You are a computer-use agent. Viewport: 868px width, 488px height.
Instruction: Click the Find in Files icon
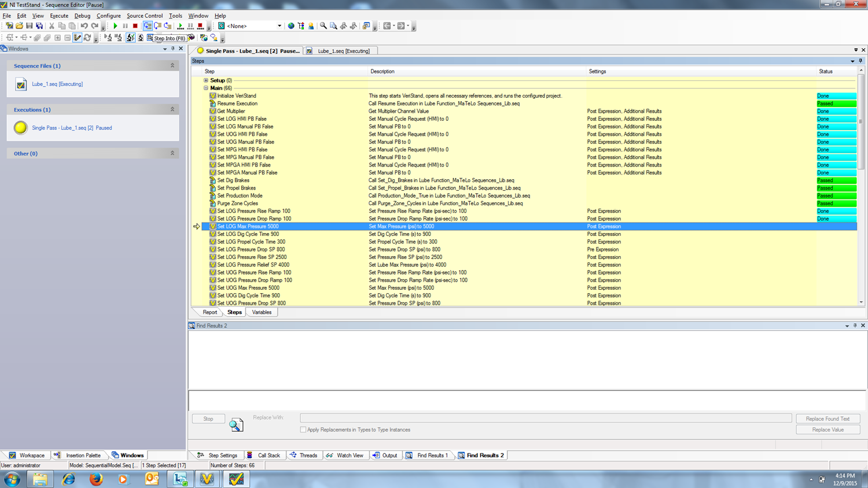point(333,26)
